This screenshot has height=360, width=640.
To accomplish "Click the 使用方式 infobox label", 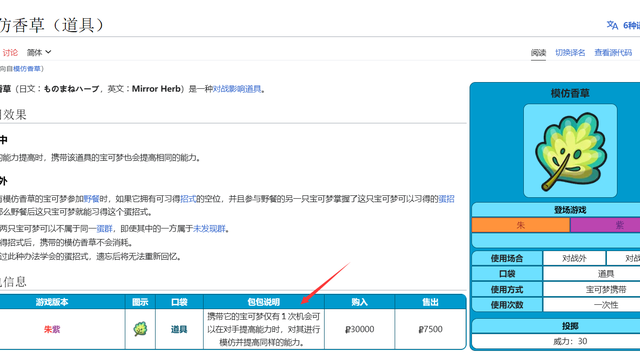I will coord(507,289).
